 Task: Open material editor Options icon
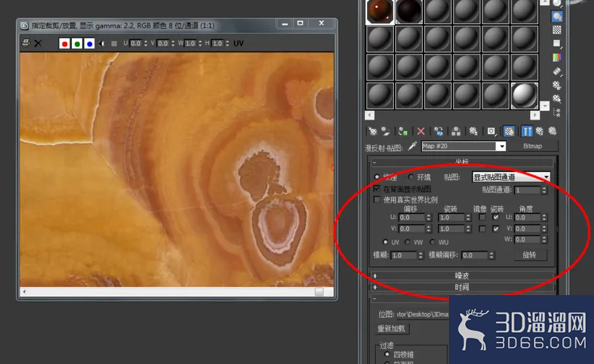point(556,86)
